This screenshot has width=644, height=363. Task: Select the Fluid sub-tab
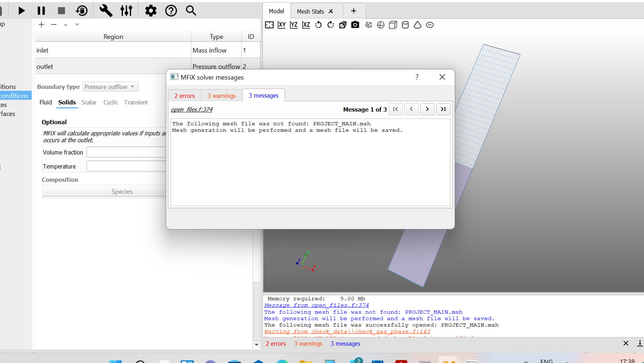pyautogui.click(x=46, y=102)
